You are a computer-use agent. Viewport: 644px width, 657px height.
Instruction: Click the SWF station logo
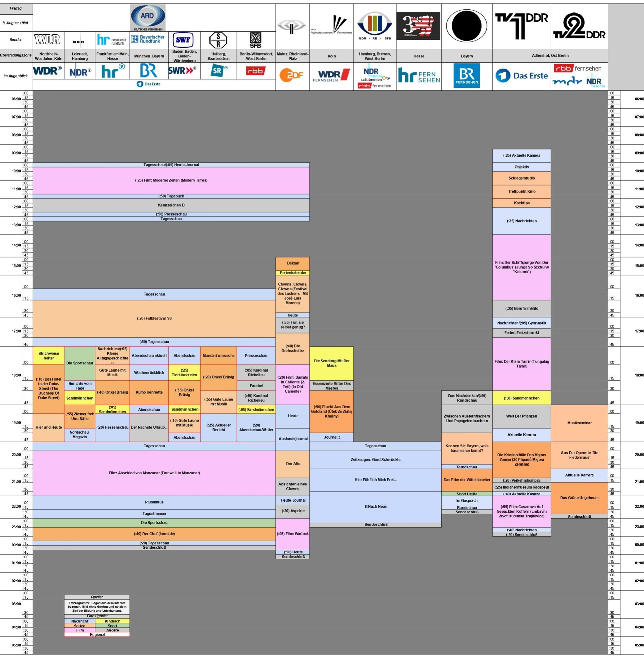[183, 40]
